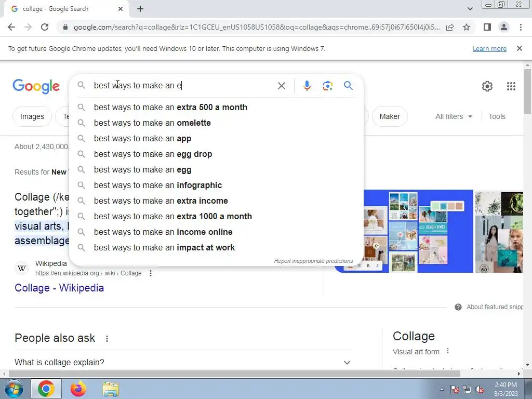Select the Maker filter chip

(390, 116)
